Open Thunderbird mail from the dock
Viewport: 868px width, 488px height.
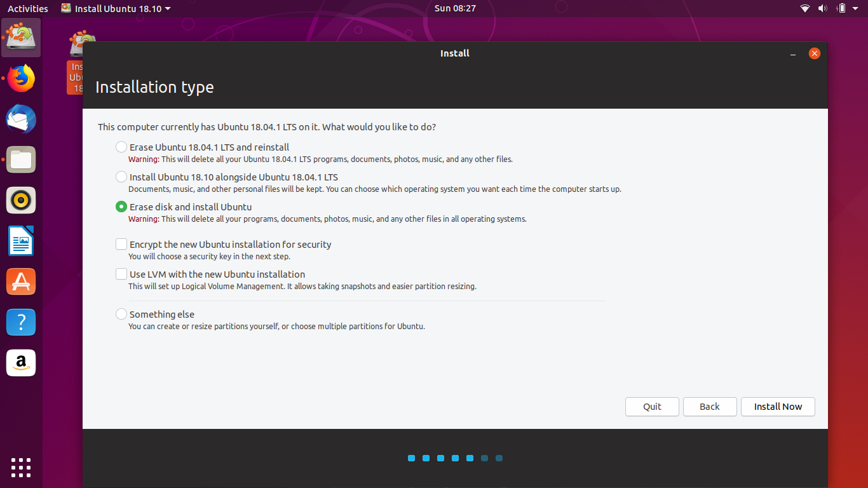21,119
